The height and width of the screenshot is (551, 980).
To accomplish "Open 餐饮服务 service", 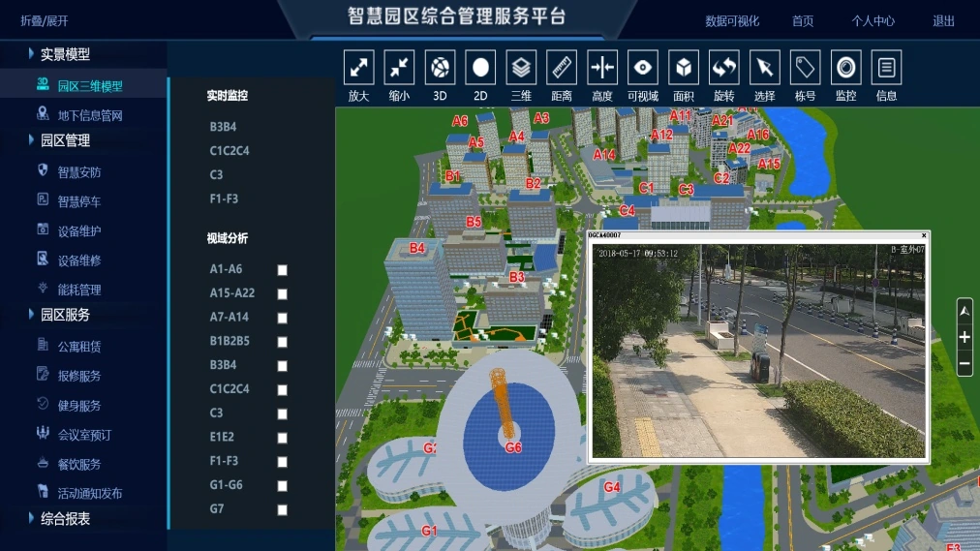I will click(79, 465).
